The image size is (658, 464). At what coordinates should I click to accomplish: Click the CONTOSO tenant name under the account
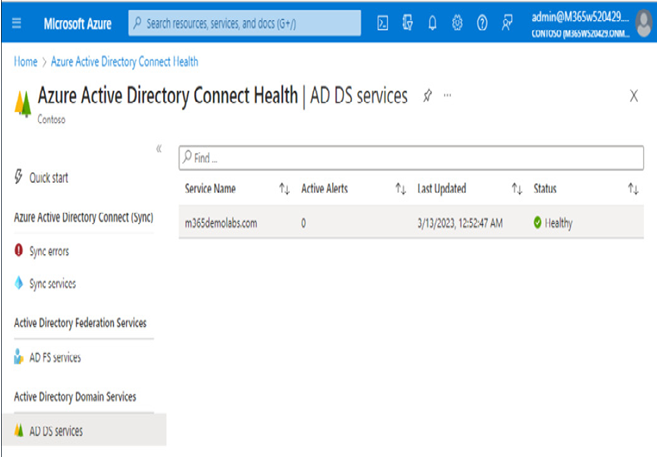click(x=580, y=34)
